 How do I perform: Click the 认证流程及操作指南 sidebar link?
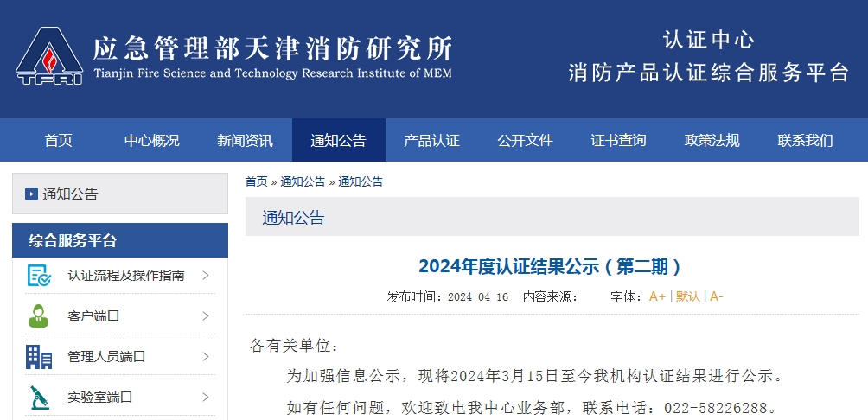pyautogui.click(x=126, y=276)
